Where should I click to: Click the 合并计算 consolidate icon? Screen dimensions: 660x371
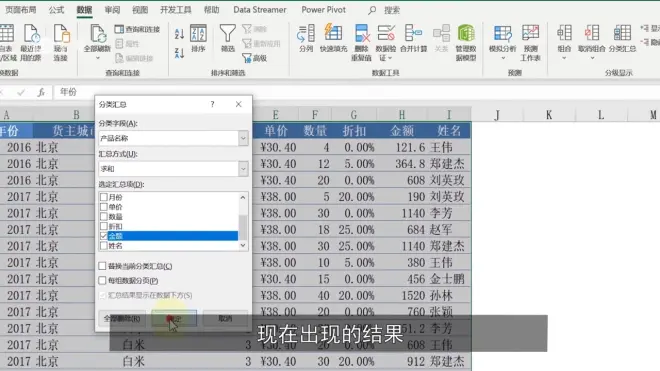(x=413, y=33)
